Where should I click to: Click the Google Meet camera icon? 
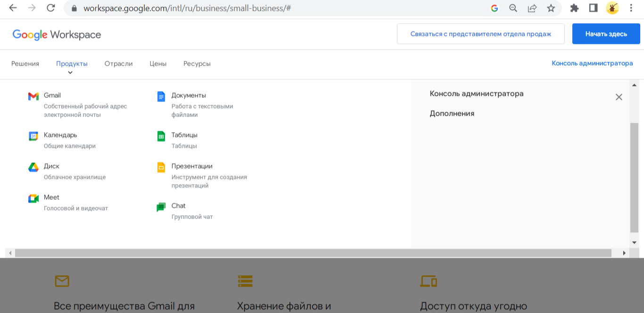pyautogui.click(x=33, y=198)
